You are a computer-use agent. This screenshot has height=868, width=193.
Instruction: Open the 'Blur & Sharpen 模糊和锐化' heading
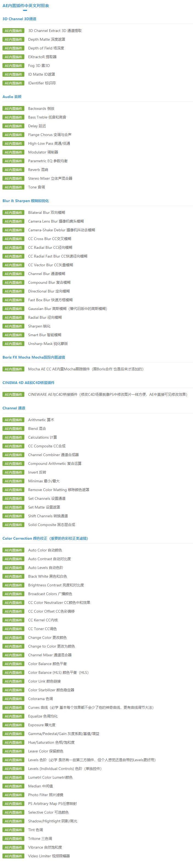(26, 201)
